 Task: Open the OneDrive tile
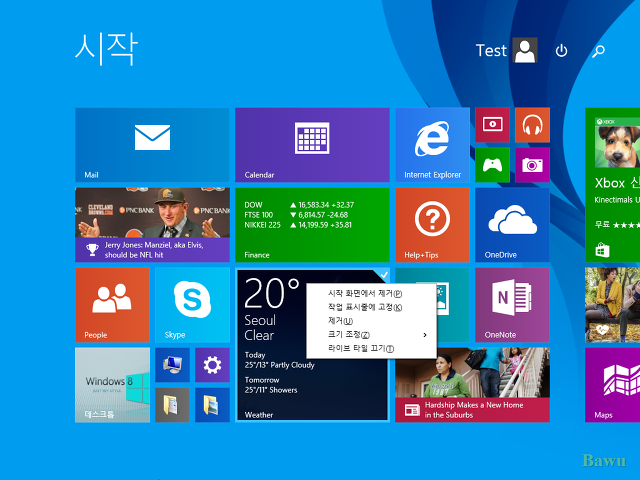point(512,225)
